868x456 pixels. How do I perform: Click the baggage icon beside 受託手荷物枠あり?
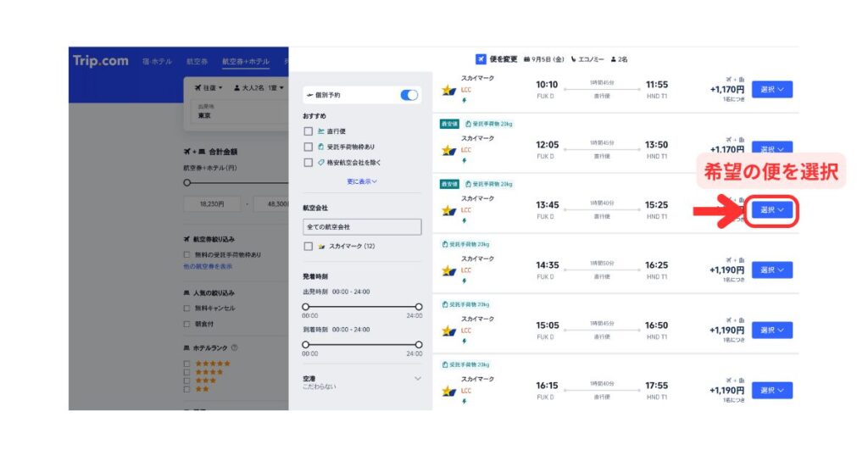coord(321,147)
